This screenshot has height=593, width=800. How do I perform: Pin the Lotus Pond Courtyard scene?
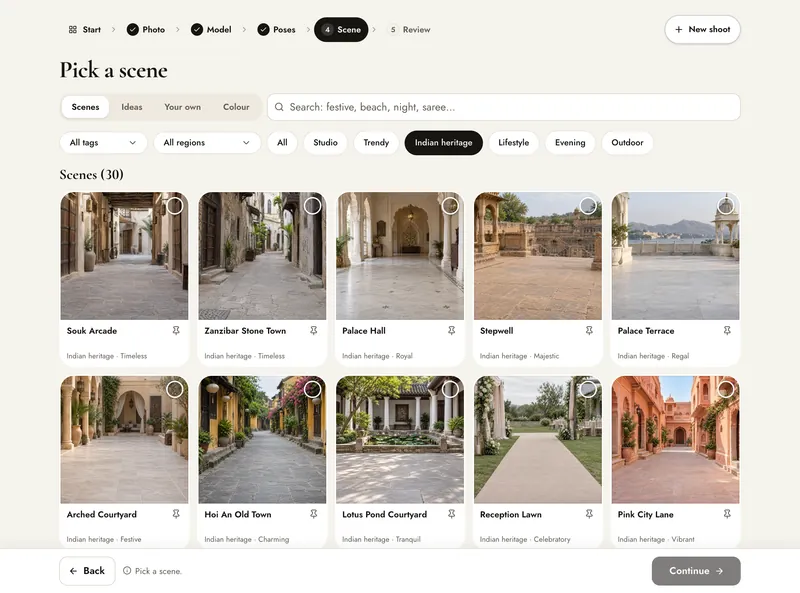(452, 514)
